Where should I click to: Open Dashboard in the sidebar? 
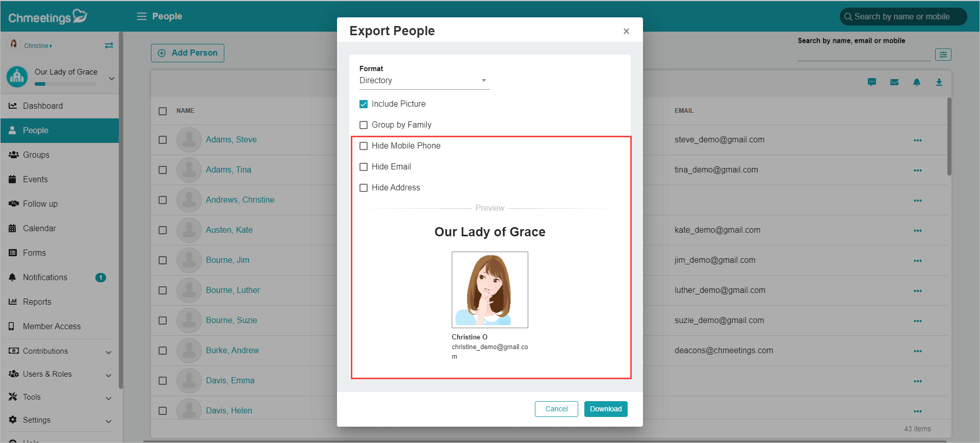[60, 106]
